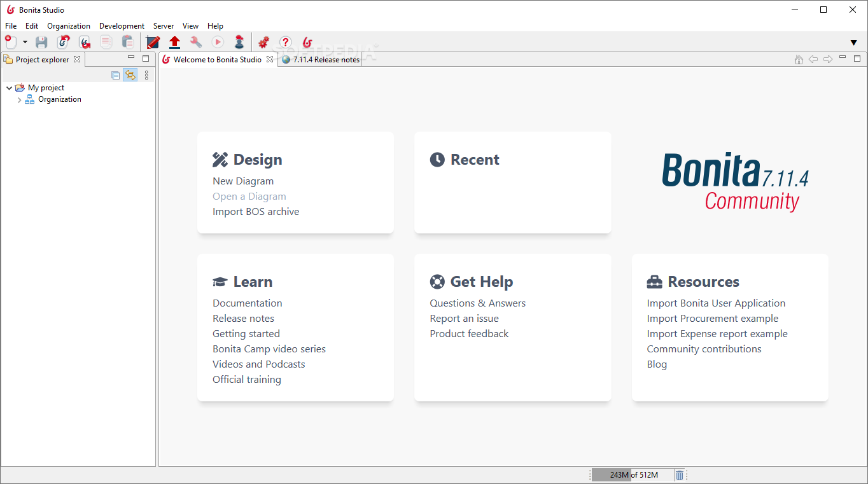Toggle Link with Editor in Project explorer
The width and height of the screenshot is (868, 484).
(130, 75)
